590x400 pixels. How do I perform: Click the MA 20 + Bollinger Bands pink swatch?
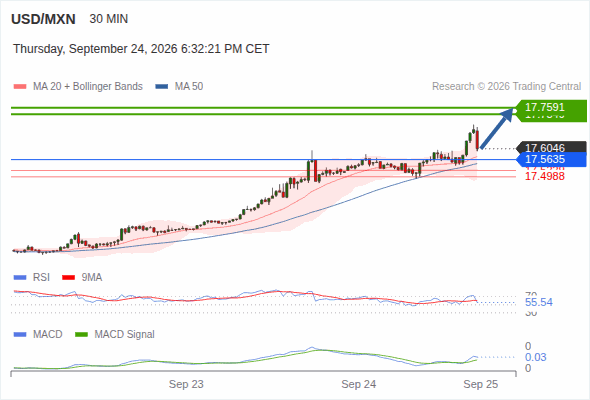click(x=20, y=87)
